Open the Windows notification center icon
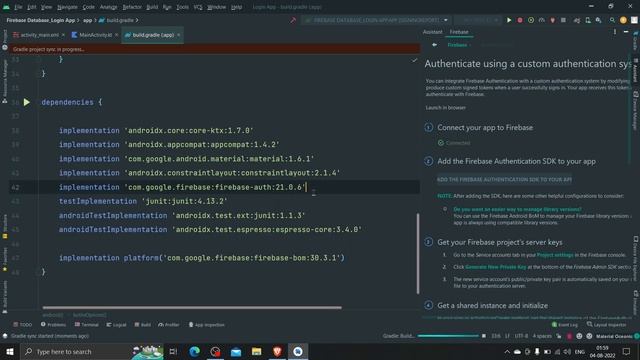Viewport: 640px width, 360px height. 627,352
